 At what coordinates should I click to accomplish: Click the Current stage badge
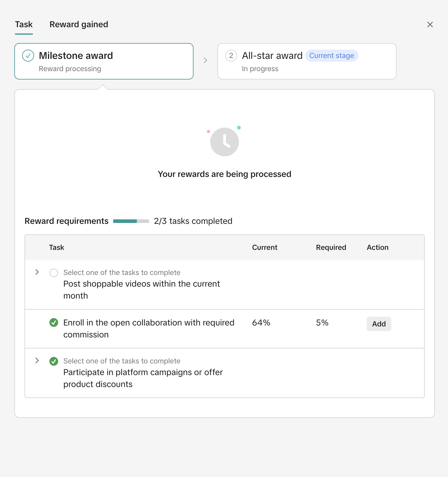click(x=332, y=56)
